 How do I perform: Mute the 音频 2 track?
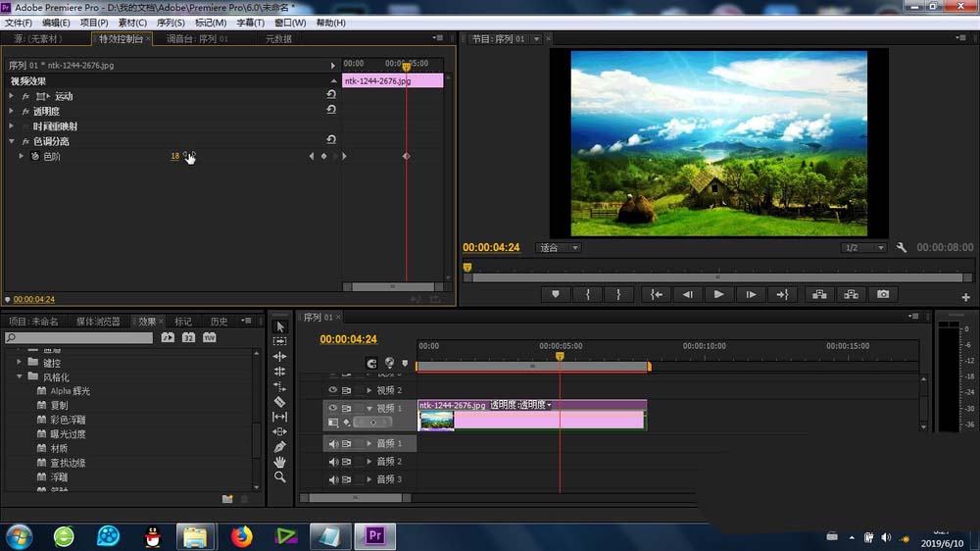(x=332, y=462)
